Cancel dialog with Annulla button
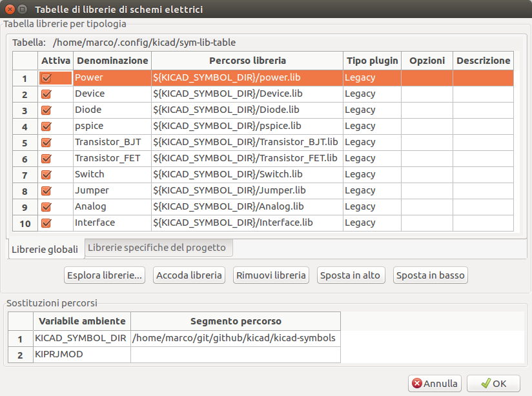Screen dimensions: 532x396 click(435, 384)
